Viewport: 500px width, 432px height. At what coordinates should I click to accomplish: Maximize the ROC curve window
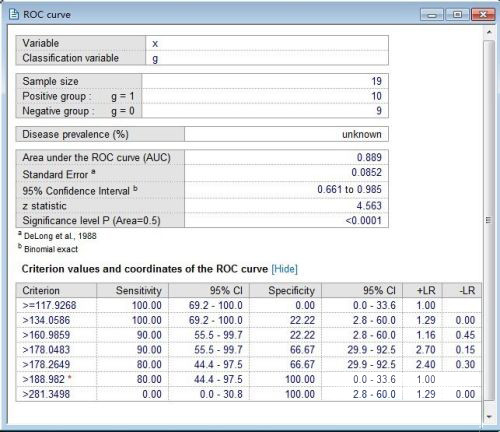click(x=457, y=15)
